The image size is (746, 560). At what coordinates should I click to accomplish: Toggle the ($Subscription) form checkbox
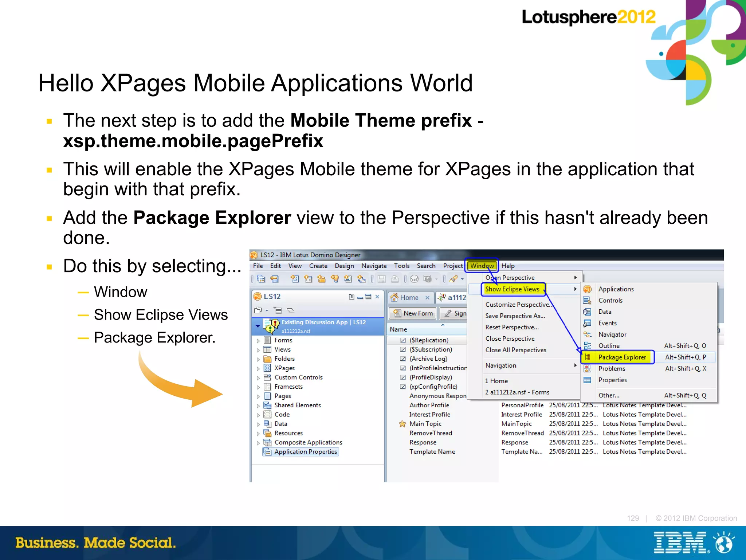tap(403, 349)
